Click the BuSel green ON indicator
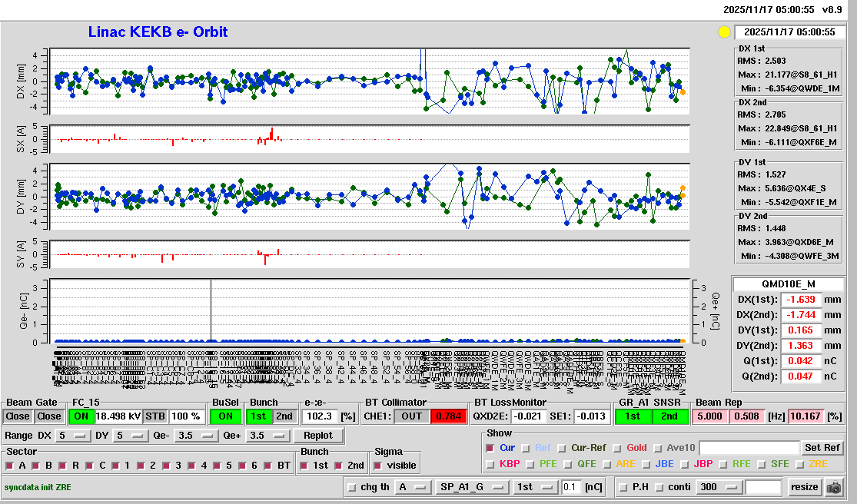Viewport: 857px width, 504px height. tap(225, 416)
